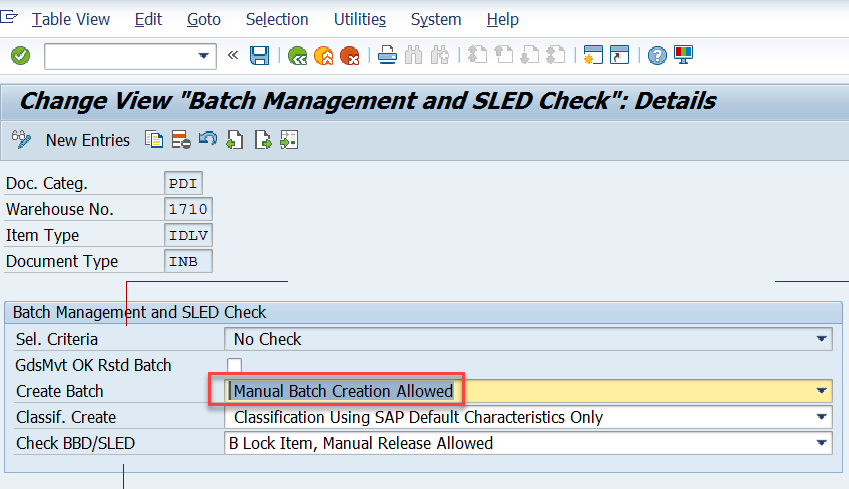849x489 pixels.
Task: Click 'Manual Batch Creation Allowed' value
Action: click(x=343, y=391)
